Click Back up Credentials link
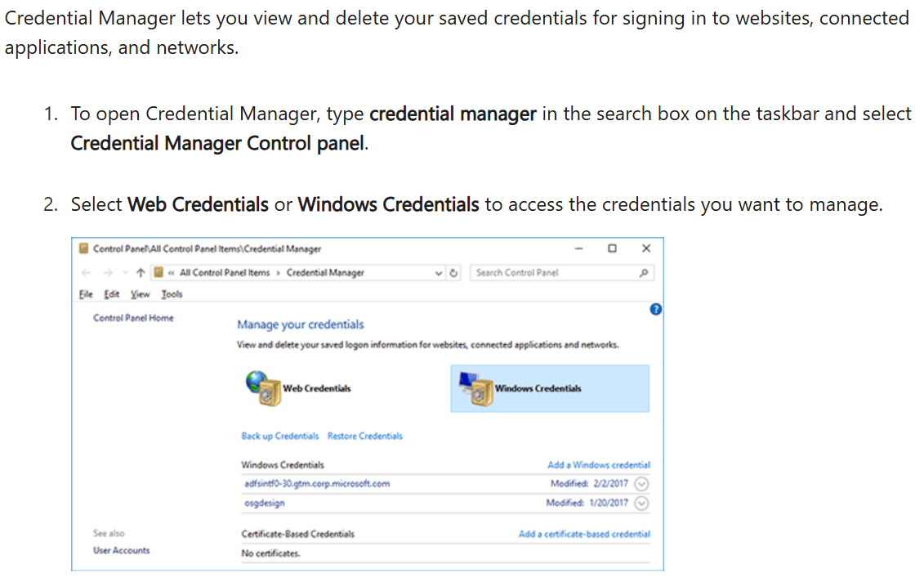The image size is (924, 582). 279,437
